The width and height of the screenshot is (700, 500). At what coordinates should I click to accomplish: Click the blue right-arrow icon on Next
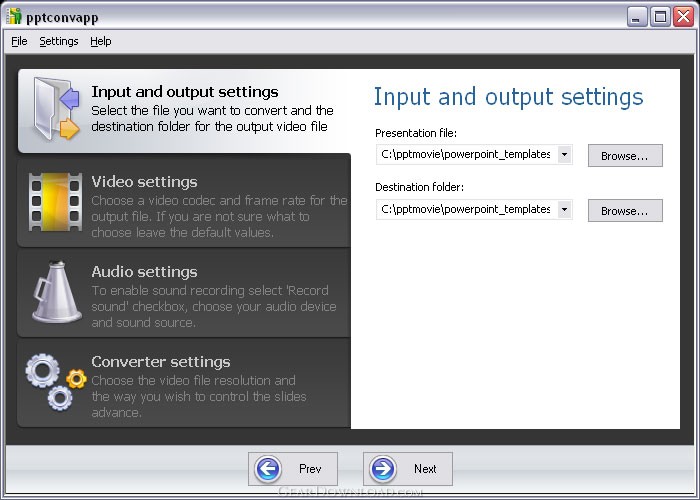383,469
